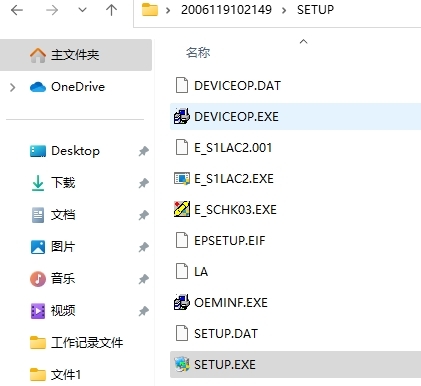Open the 工作记录文件 folder
The image size is (421, 386).
(x=87, y=342)
